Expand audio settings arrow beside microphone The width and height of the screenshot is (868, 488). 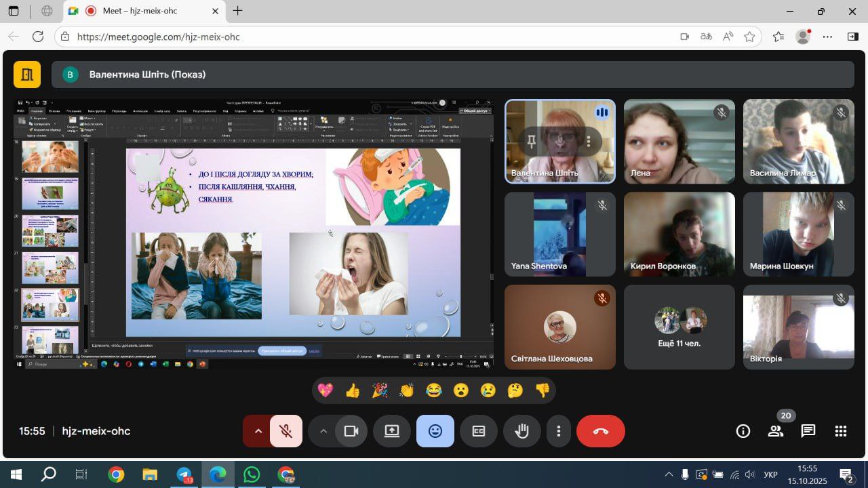[258, 431]
